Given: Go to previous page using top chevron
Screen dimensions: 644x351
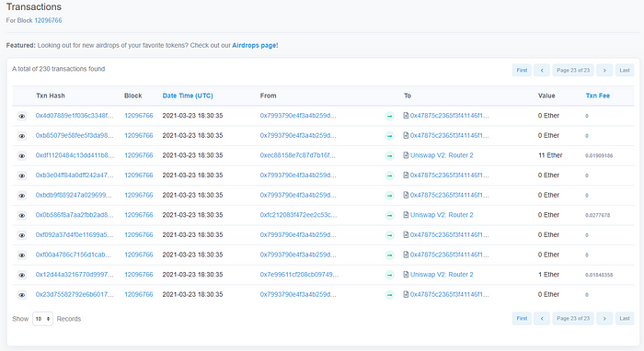Looking at the screenshot, I should [542, 70].
